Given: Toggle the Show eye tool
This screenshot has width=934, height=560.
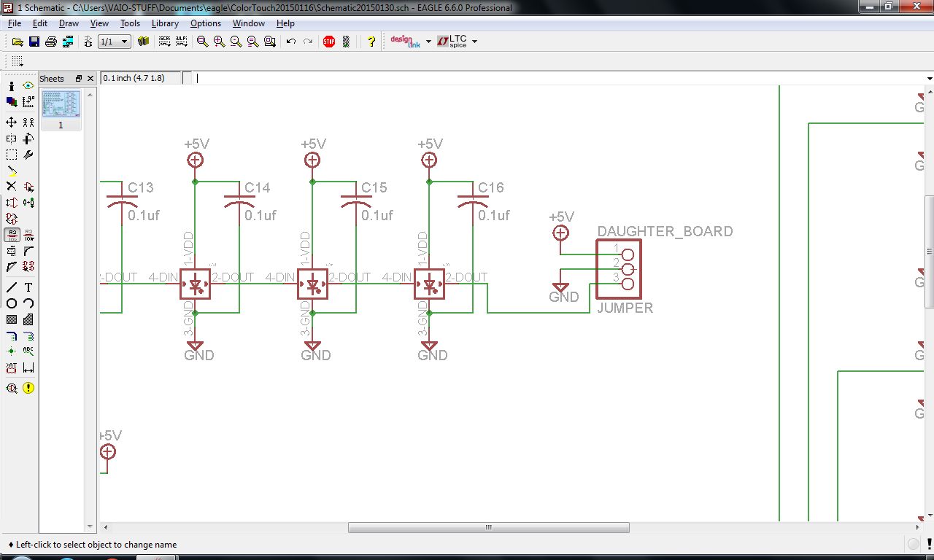Looking at the screenshot, I should click(28, 86).
